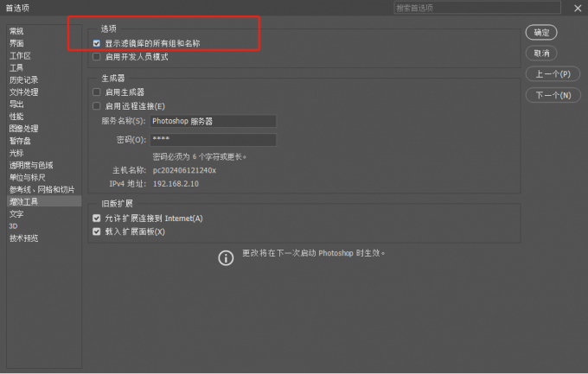
Task: Open 单位与标尺 preferences
Action: tap(28, 177)
